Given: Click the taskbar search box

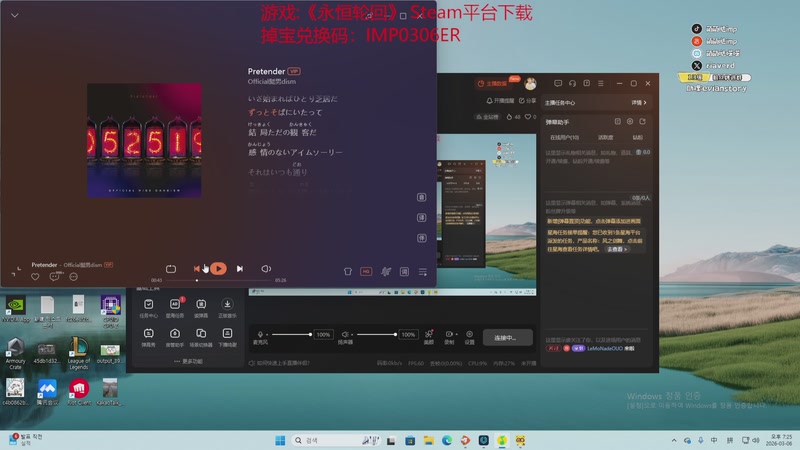Looking at the screenshot, I should [336, 440].
